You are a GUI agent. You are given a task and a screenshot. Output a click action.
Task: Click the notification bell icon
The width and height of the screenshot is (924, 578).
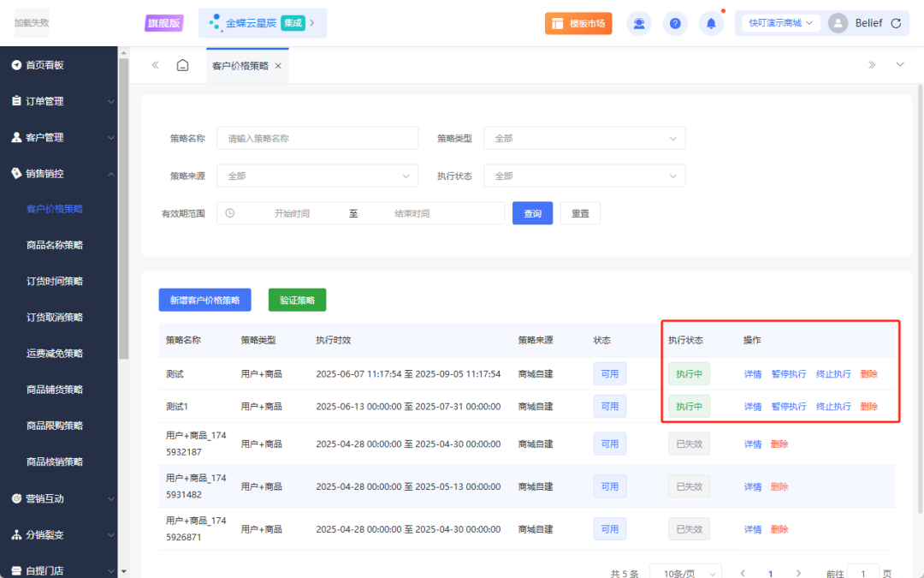click(711, 23)
